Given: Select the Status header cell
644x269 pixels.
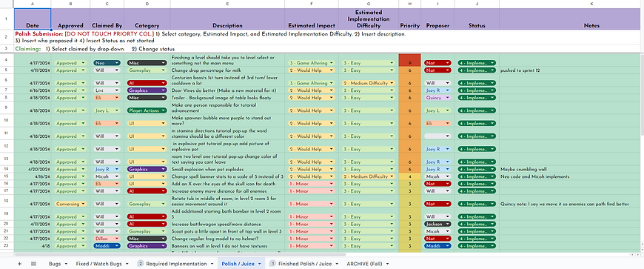Looking at the screenshot, I should click(x=477, y=19).
